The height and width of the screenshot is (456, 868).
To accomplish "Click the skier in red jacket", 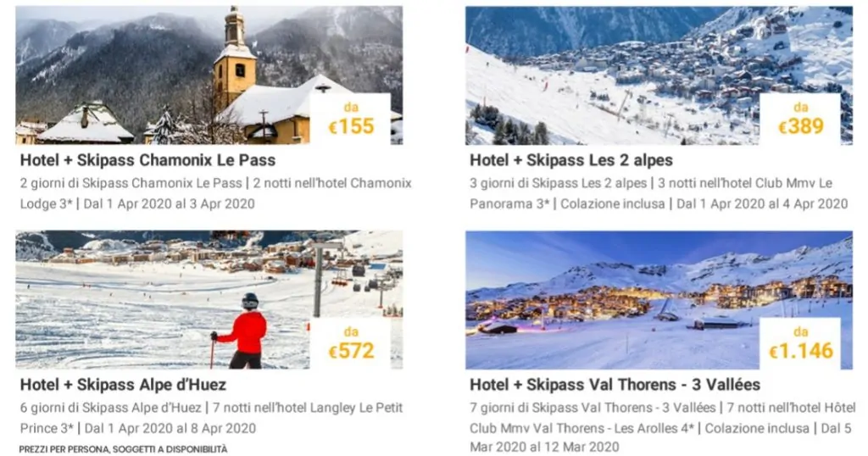I will click(x=240, y=331).
